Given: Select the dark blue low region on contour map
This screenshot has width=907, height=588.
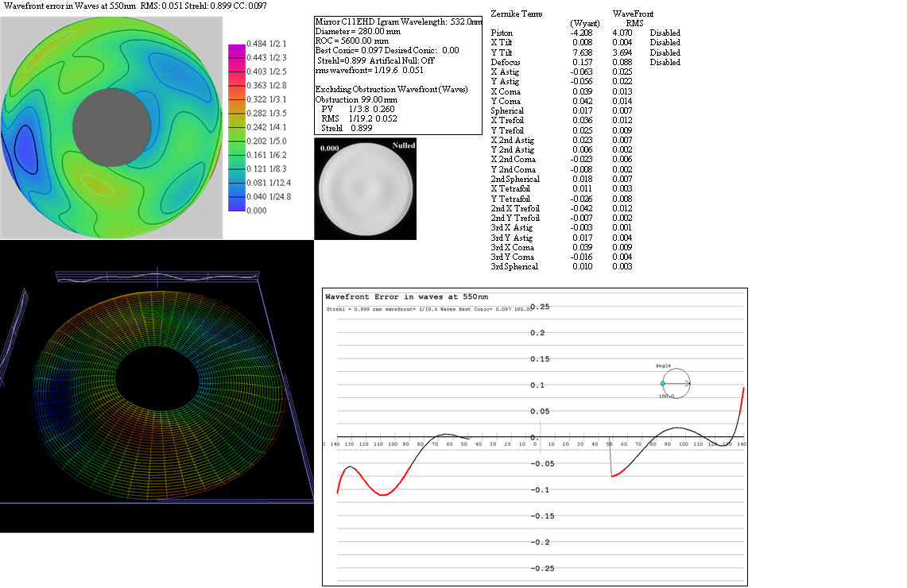Looking at the screenshot, I should [x=25, y=149].
